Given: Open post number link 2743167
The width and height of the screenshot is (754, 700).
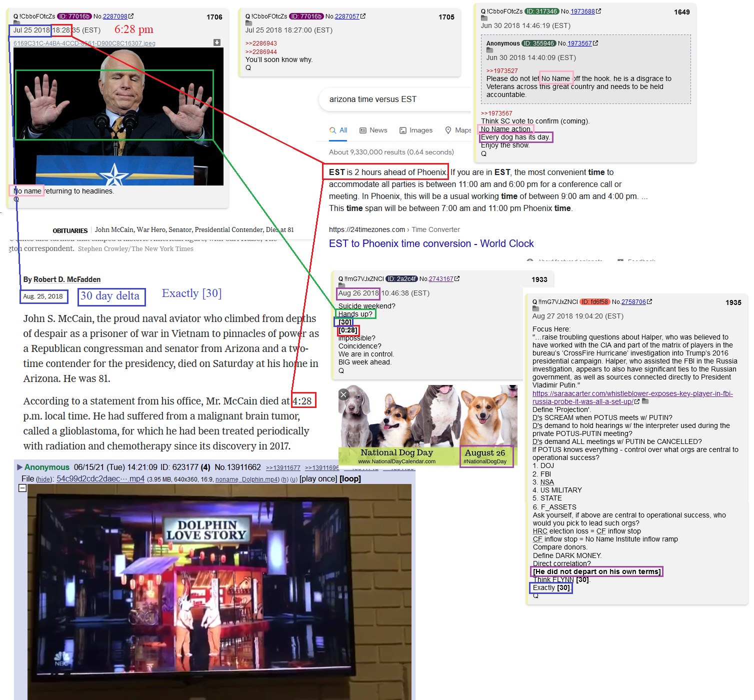Looking at the screenshot, I should pyautogui.click(x=441, y=279).
